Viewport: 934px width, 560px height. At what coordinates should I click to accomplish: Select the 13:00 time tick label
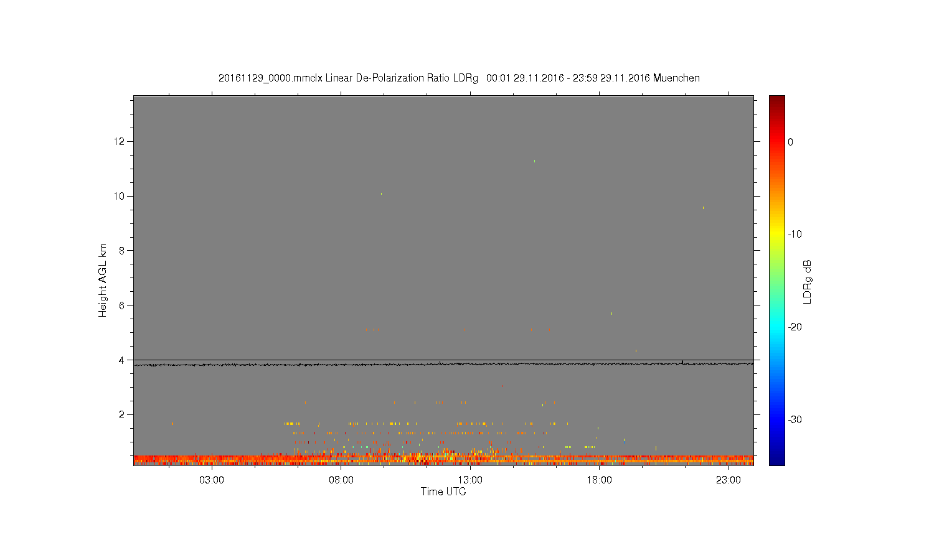point(470,480)
